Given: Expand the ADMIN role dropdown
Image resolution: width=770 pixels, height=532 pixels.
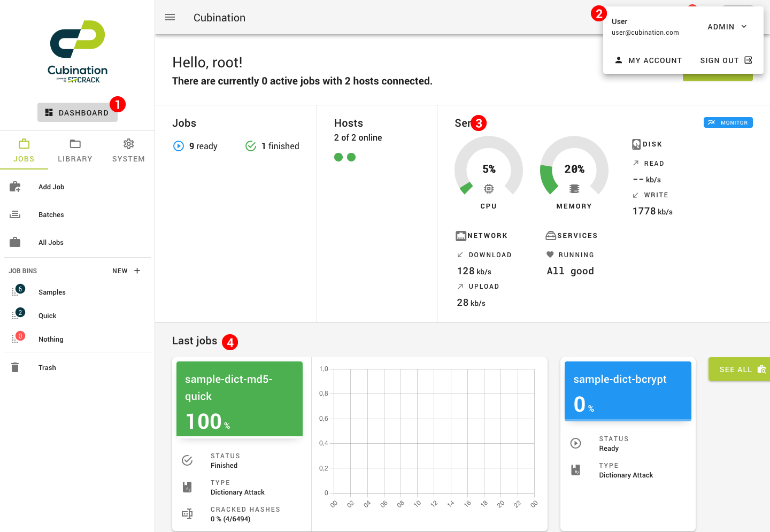Looking at the screenshot, I should pyautogui.click(x=727, y=27).
